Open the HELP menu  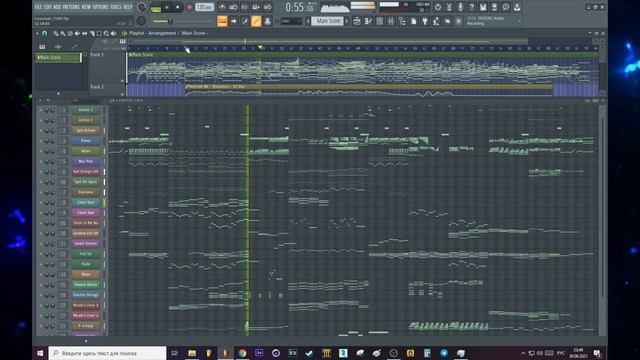click(x=128, y=7)
